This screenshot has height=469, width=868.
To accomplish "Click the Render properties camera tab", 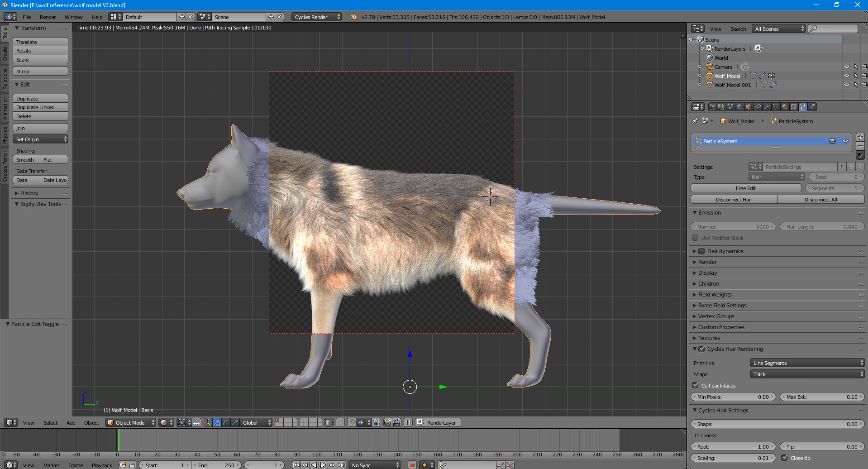I will (712, 107).
